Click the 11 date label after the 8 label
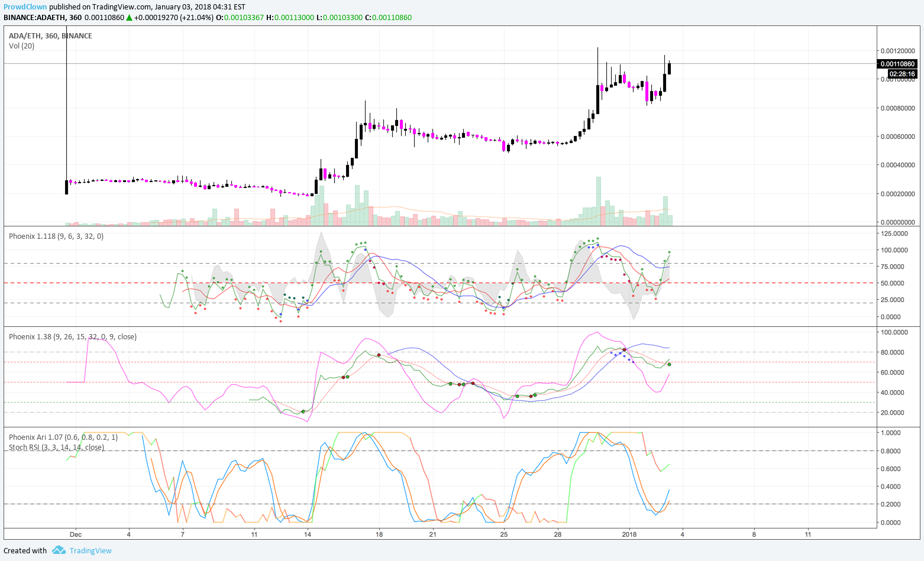 point(808,534)
